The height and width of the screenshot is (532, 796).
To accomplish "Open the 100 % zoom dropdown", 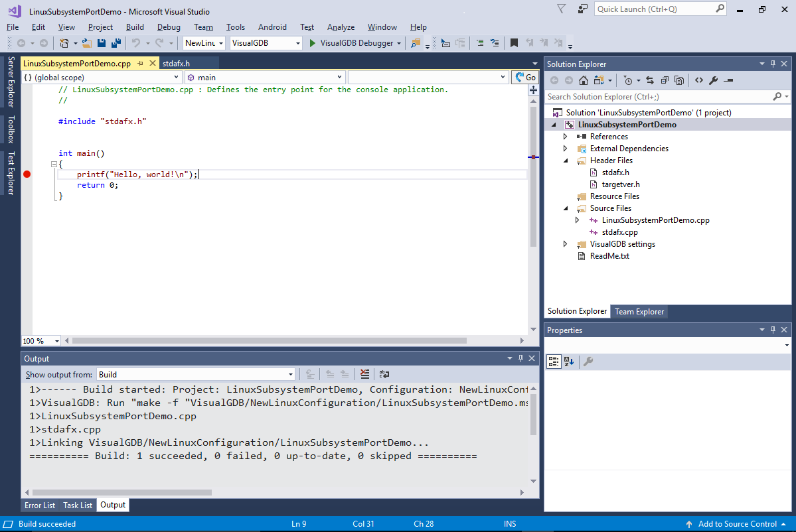I will tap(41, 341).
